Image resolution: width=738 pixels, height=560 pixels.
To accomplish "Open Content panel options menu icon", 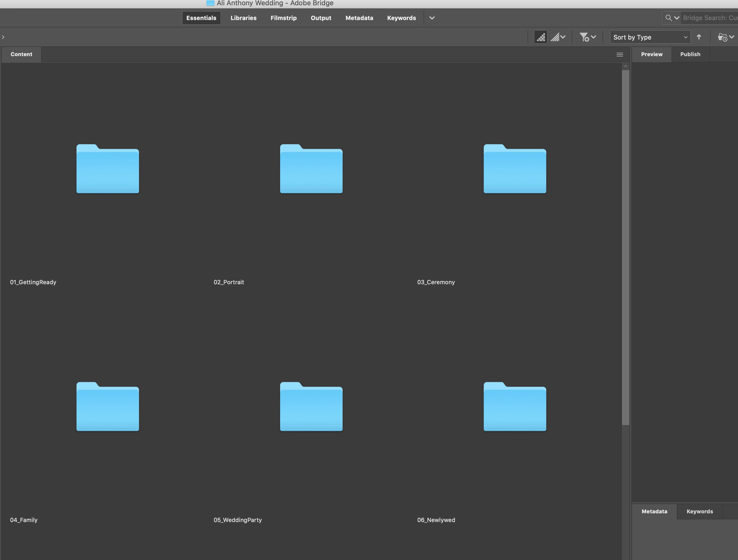I will [620, 55].
